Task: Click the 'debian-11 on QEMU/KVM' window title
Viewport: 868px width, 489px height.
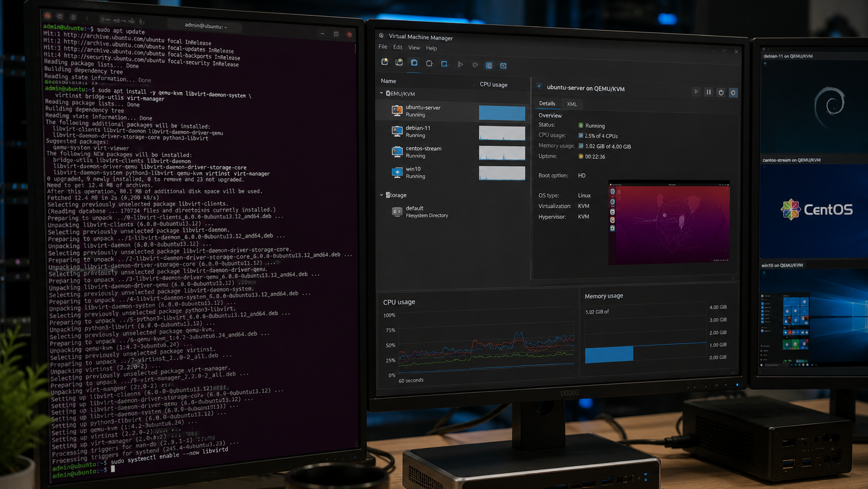Action: point(788,56)
